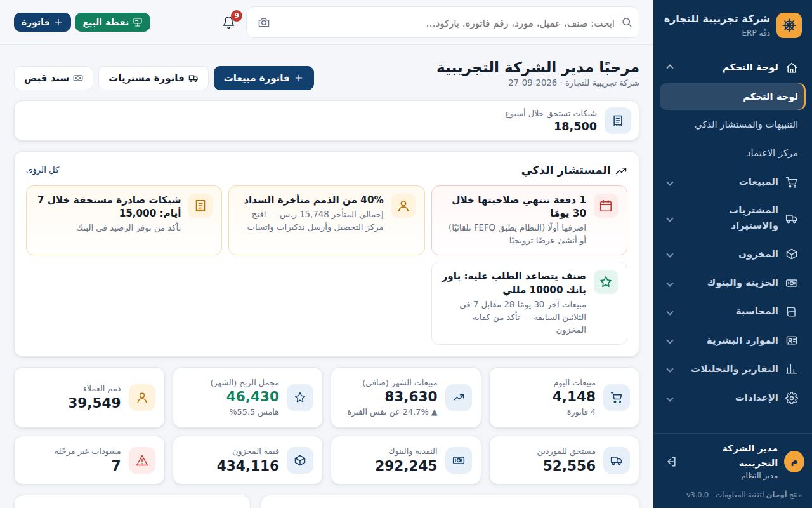This screenshot has height=508, width=812.
Task: Click the home icon for لوحة التحكم
Action: coord(791,67)
